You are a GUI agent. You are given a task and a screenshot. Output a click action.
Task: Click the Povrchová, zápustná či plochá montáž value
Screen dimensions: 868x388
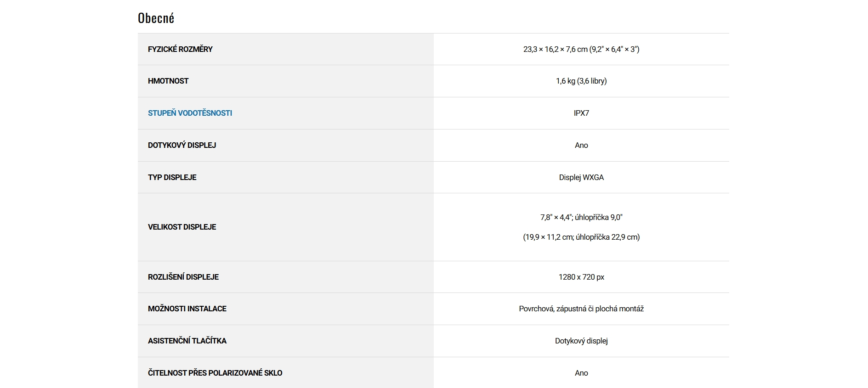coord(581,309)
